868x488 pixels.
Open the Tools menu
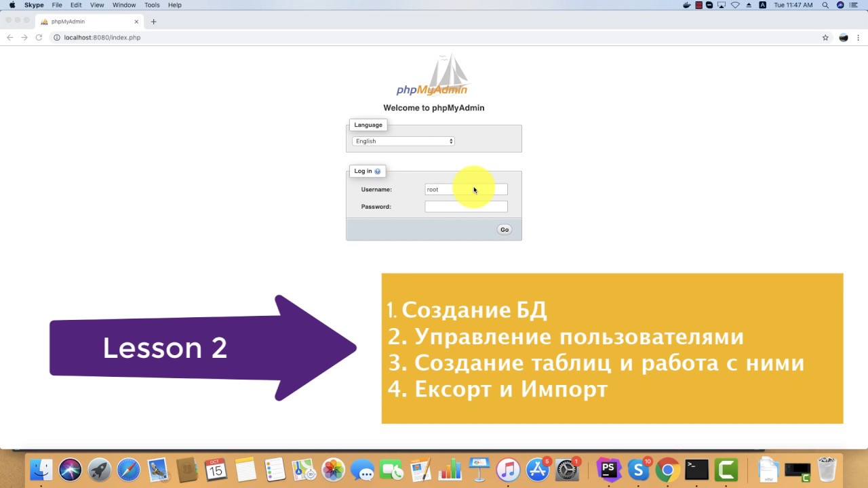(x=152, y=5)
